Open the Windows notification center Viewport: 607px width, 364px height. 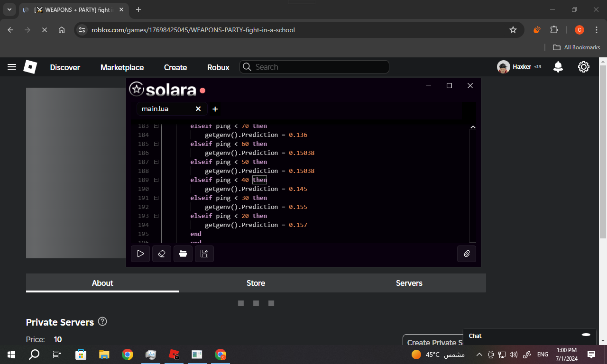591,355
